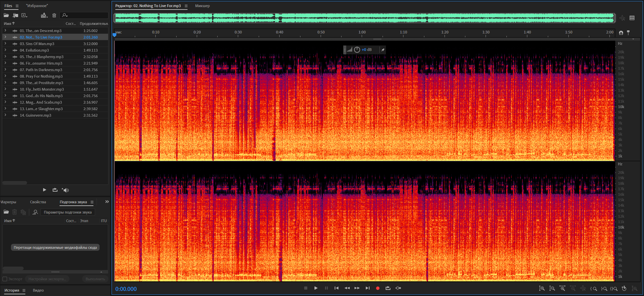Toggle loop playback in Files panel preview
Viewport: 644px width, 296px height.
[x=55, y=190]
